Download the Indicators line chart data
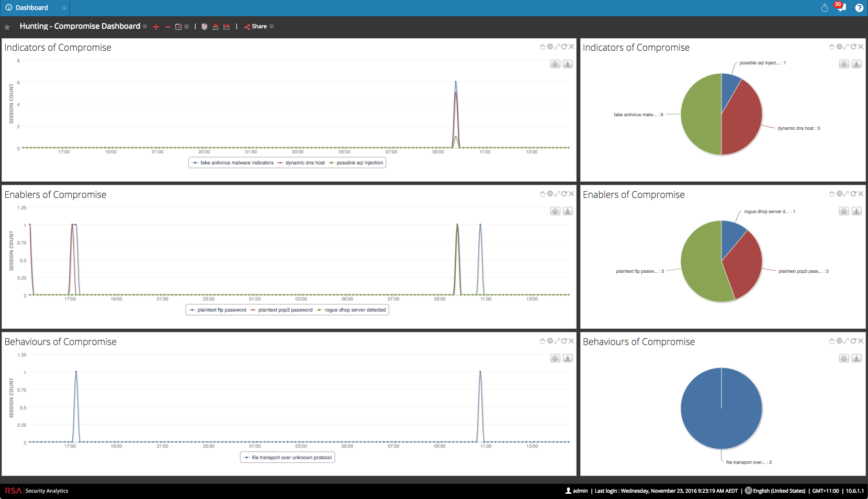The image size is (868, 499). (568, 64)
